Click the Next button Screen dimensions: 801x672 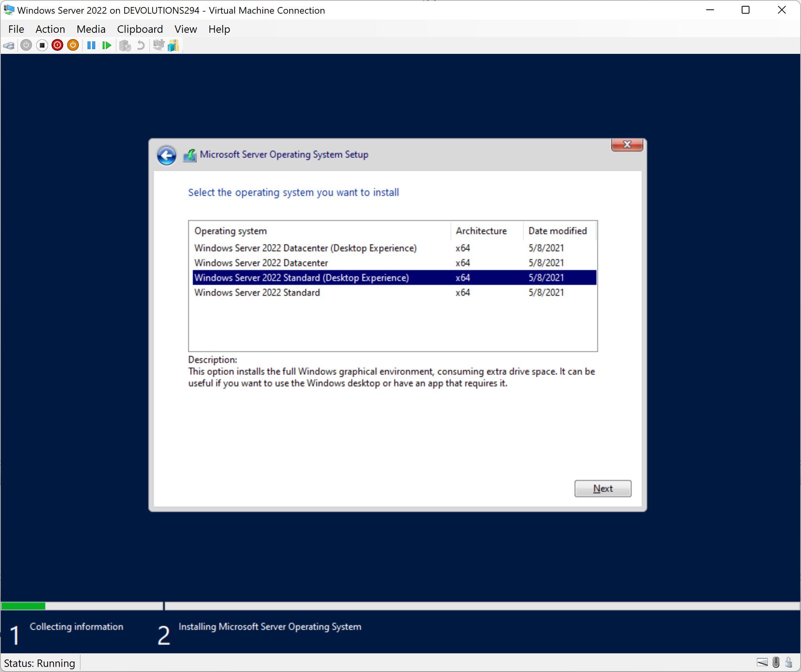point(603,488)
